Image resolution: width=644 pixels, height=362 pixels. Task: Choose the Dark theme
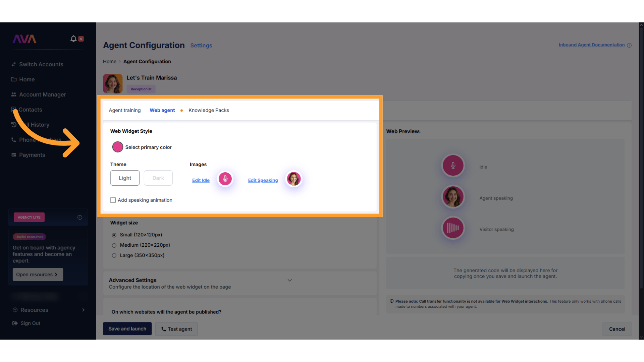[x=158, y=178]
